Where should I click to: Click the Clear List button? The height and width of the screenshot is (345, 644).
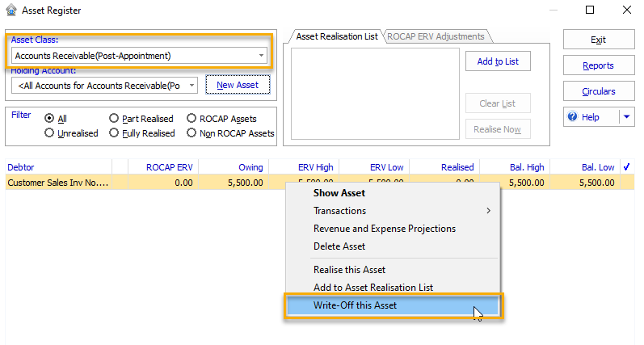[x=498, y=103]
